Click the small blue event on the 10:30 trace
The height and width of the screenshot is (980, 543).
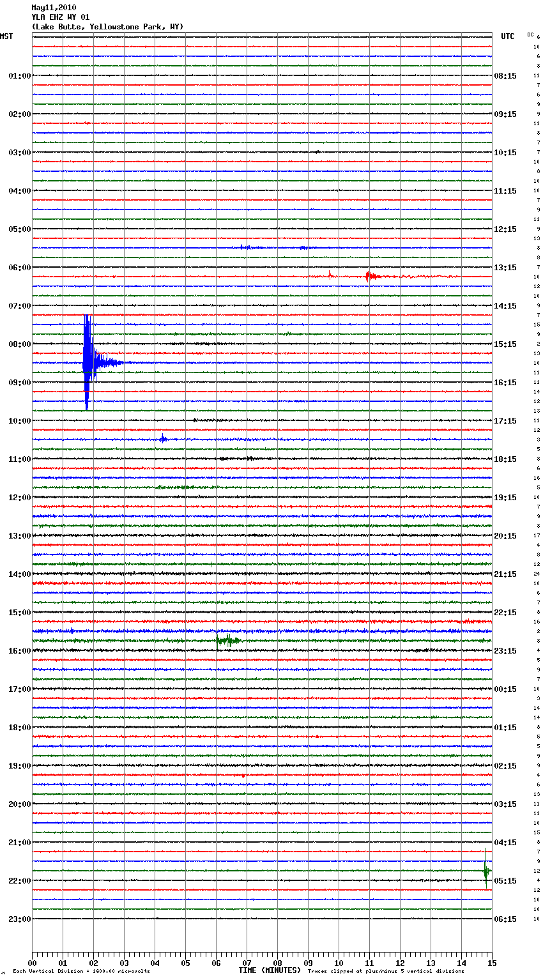click(x=164, y=438)
